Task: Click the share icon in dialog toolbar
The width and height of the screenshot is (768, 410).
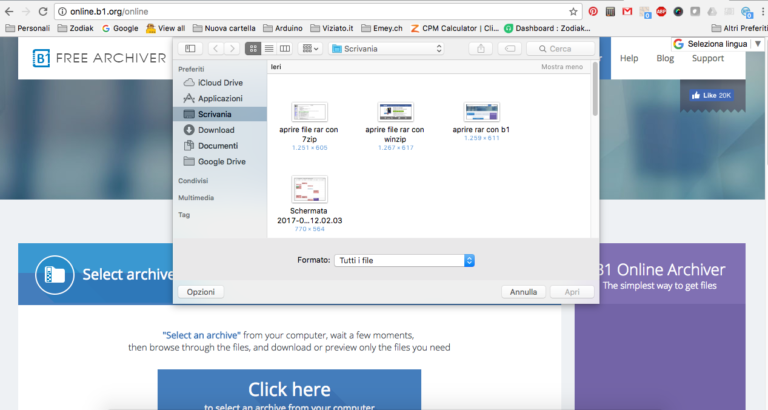Action: coord(483,48)
